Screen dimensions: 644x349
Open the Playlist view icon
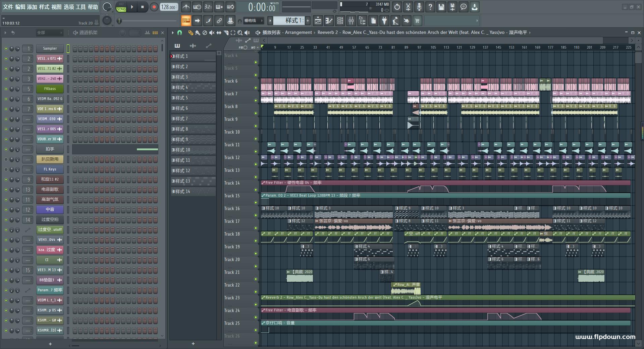(x=318, y=21)
